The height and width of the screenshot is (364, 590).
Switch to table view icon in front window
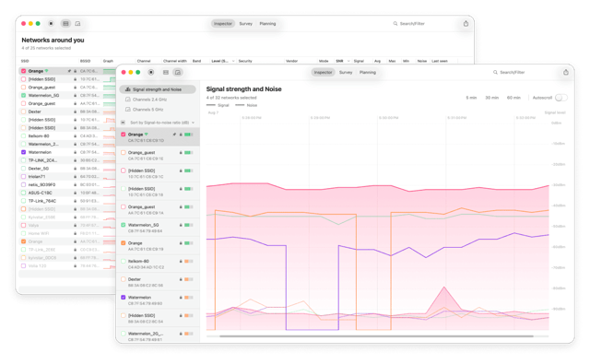click(x=166, y=72)
